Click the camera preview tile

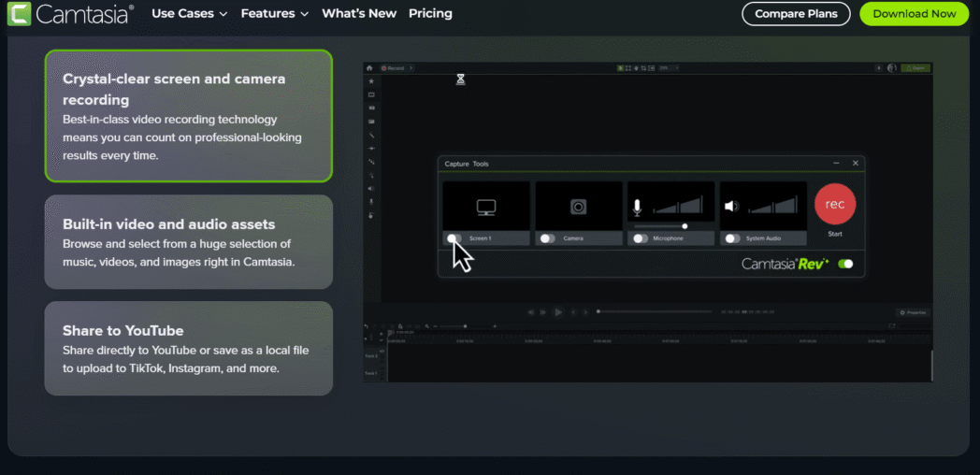[579, 207]
